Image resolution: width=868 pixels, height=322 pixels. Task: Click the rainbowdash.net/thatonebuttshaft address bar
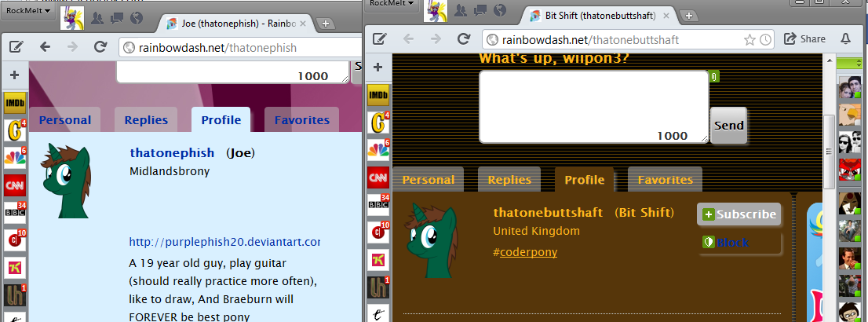click(629, 39)
